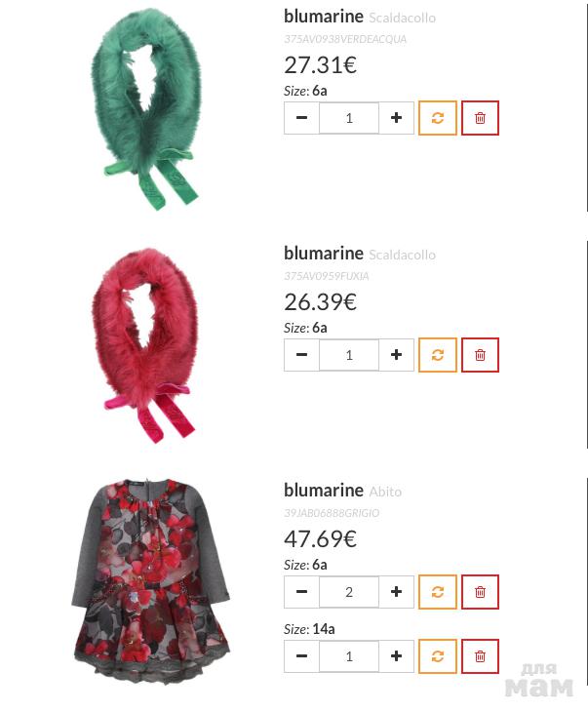Open the green fur scarf thumbnail
The width and height of the screenshot is (588, 711).
(146, 109)
